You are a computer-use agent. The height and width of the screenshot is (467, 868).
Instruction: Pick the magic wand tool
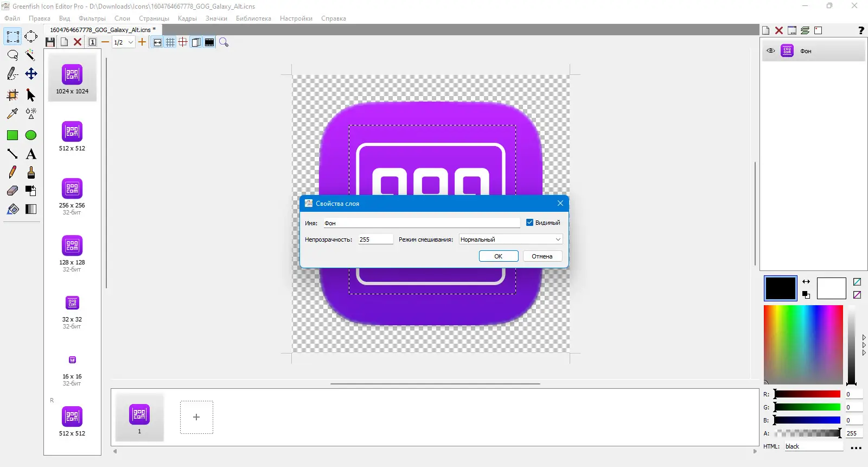coord(31,55)
